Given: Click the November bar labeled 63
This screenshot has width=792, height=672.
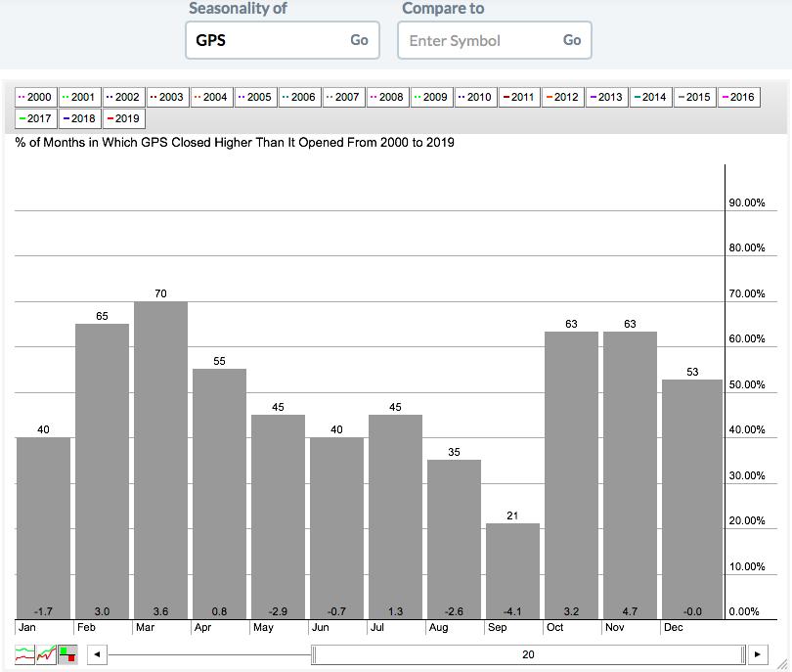Looking at the screenshot, I should pyautogui.click(x=630, y=475).
